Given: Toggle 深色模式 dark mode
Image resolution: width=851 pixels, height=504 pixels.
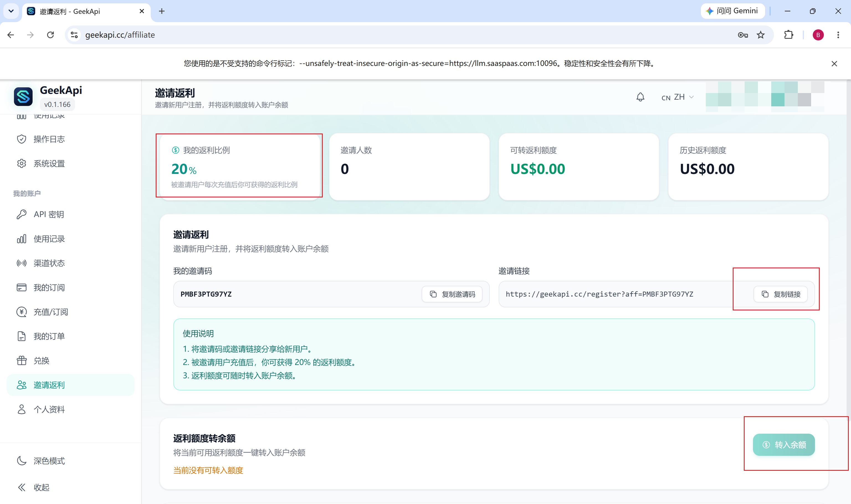Looking at the screenshot, I should pyautogui.click(x=71, y=461).
